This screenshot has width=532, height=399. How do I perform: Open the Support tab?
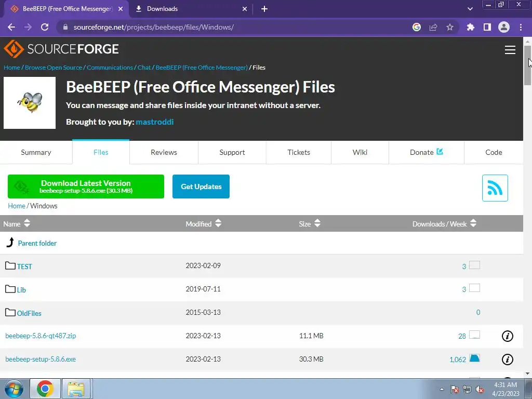(x=232, y=152)
